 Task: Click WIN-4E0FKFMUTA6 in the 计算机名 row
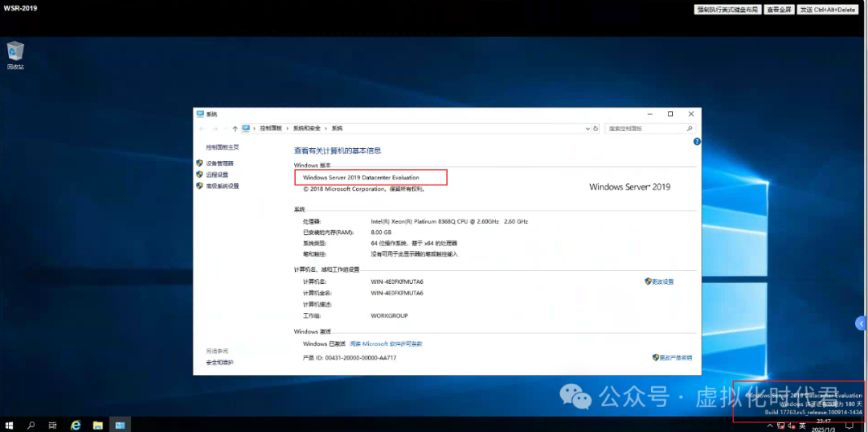(x=397, y=282)
